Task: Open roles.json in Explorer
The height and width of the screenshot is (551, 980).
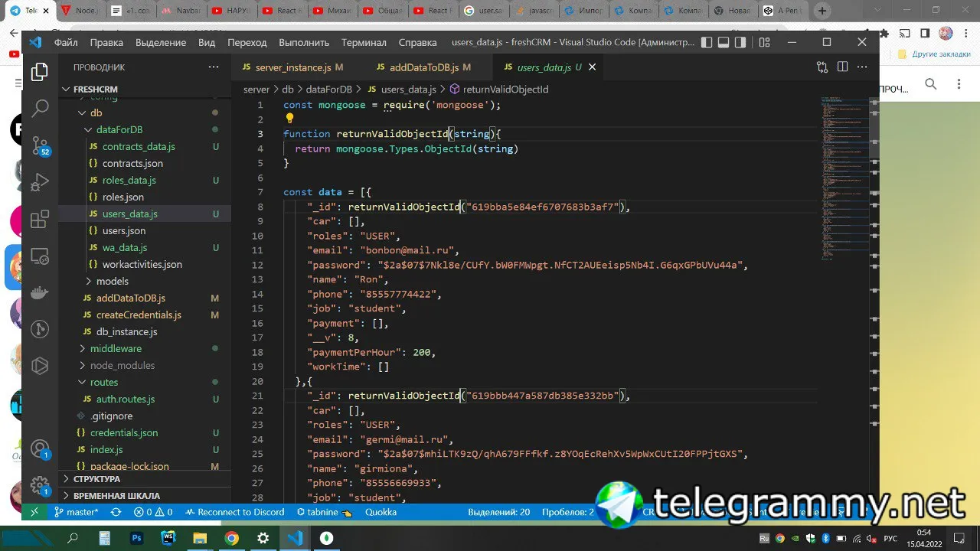Action: click(123, 197)
